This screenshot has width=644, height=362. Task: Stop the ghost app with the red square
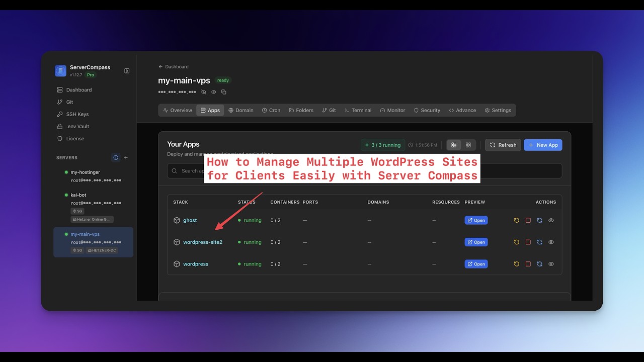[528, 220]
